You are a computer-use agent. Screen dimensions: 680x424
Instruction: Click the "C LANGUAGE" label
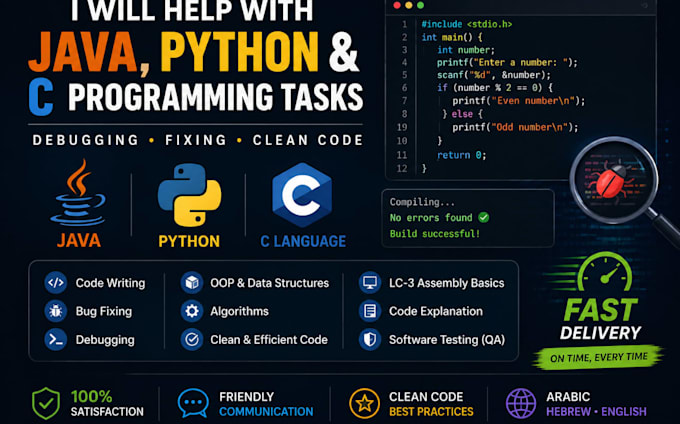pos(303,241)
